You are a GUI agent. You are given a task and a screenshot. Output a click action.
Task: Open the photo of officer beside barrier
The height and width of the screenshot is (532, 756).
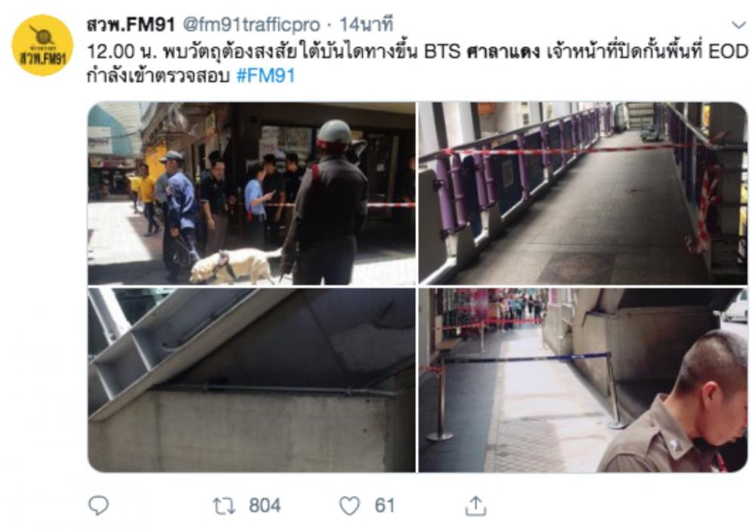582,379
